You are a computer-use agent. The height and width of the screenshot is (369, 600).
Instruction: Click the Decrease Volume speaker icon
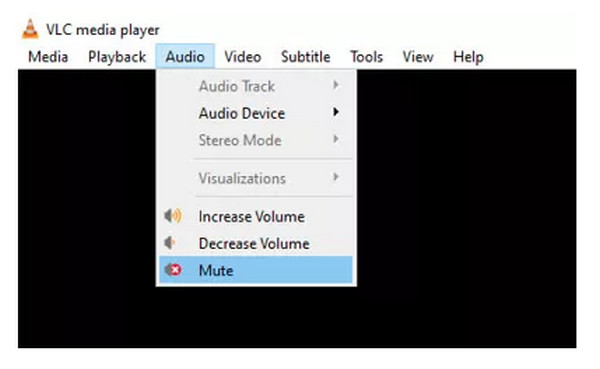[x=170, y=243]
